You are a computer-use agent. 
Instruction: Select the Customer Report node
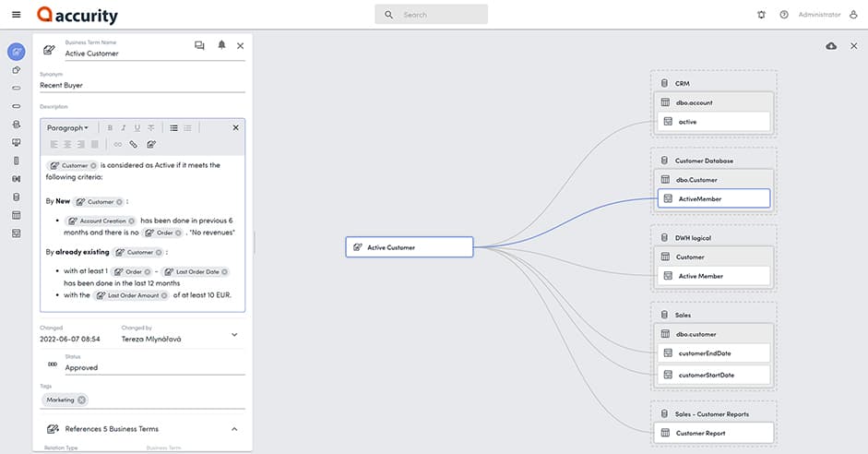[713, 433]
